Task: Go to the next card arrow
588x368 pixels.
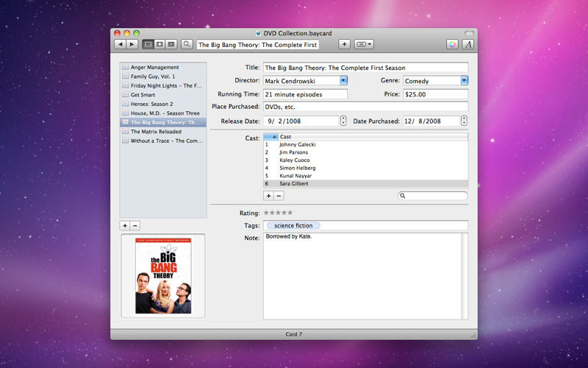Action: pos(132,44)
